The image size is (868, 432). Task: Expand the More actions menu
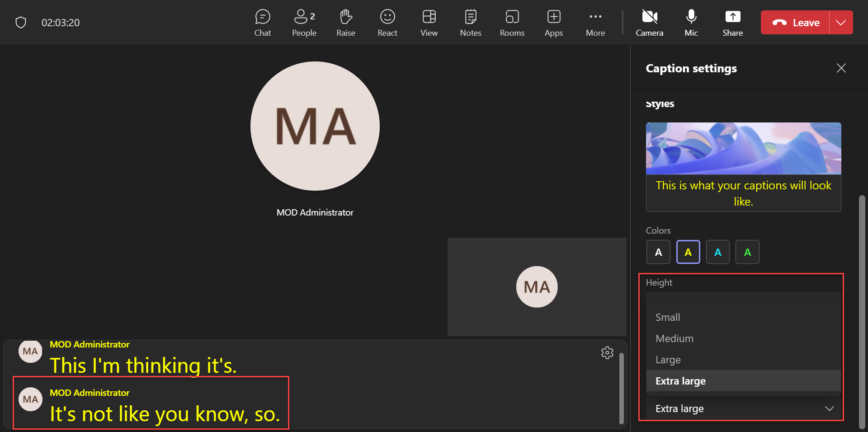pyautogui.click(x=595, y=23)
